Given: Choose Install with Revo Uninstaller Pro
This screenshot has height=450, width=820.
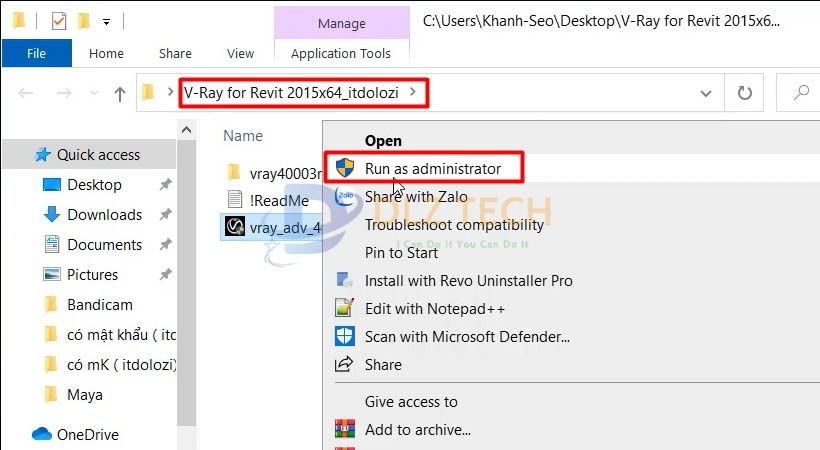Looking at the screenshot, I should click(469, 281).
